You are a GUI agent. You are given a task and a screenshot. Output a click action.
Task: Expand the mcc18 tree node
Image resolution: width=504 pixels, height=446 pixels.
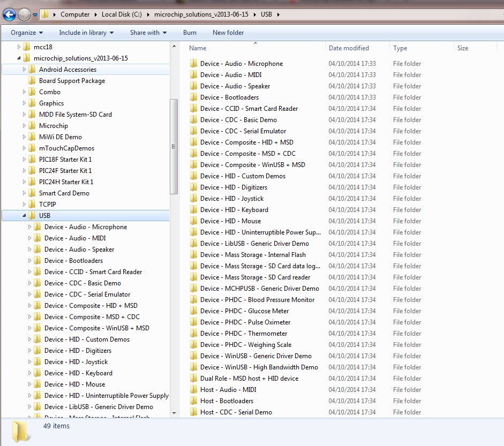pos(19,47)
